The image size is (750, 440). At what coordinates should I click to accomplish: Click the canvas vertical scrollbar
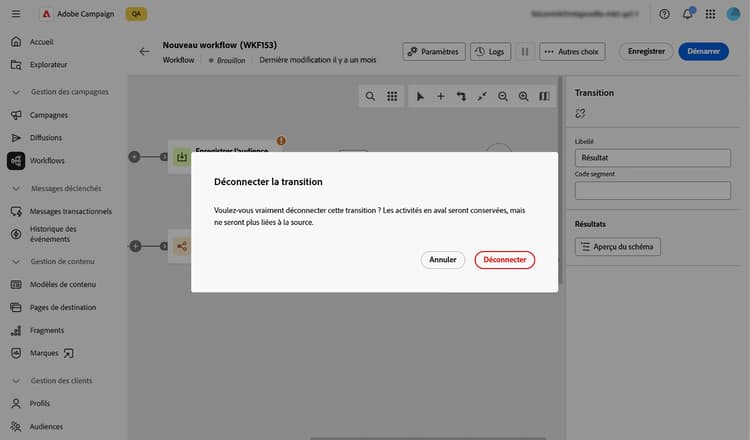pos(560,179)
